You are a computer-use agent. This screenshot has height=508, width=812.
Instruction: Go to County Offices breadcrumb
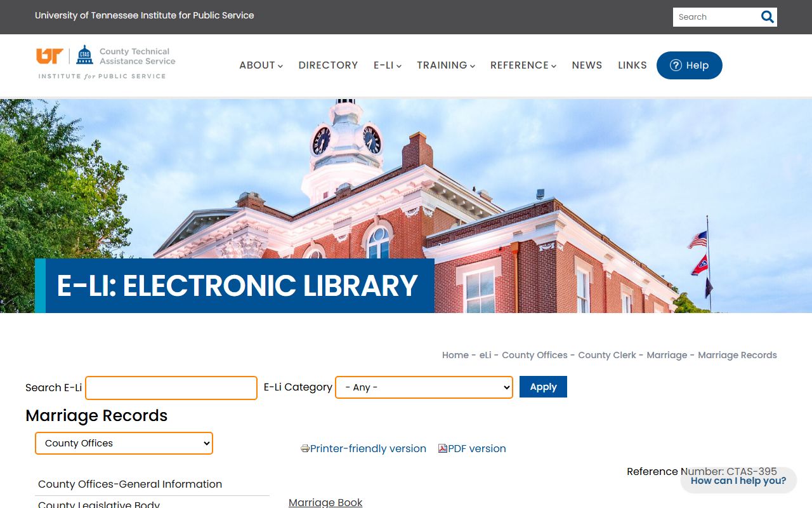535,355
